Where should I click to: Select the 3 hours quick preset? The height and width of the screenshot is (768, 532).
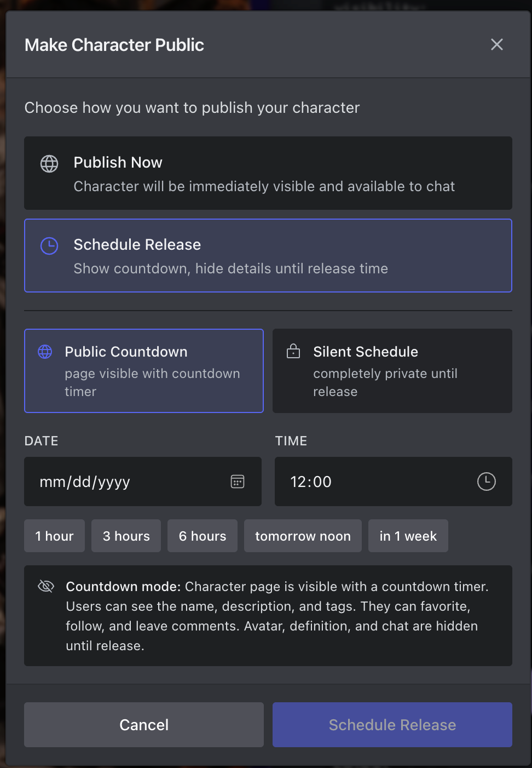point(126,536)
